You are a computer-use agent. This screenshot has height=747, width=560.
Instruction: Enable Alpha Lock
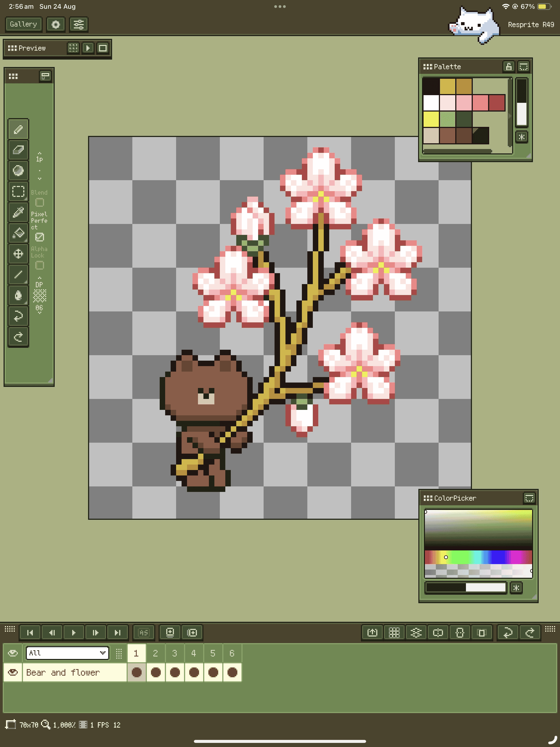click(40, 266)
